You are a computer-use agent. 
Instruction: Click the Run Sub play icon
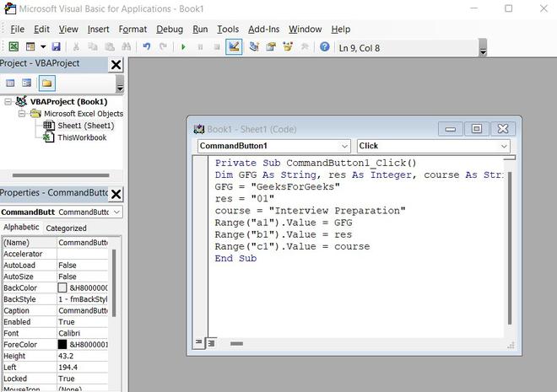click(183, 47)
